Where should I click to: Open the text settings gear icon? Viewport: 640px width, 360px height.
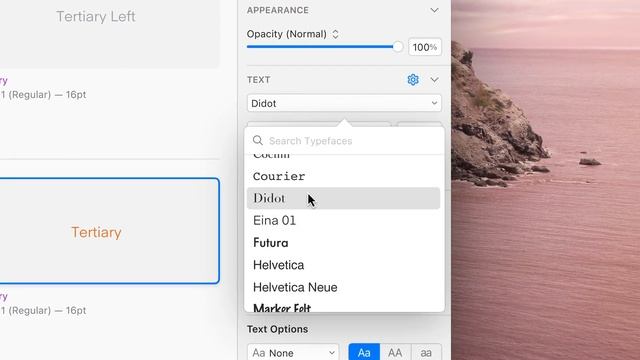coord(413,80)
